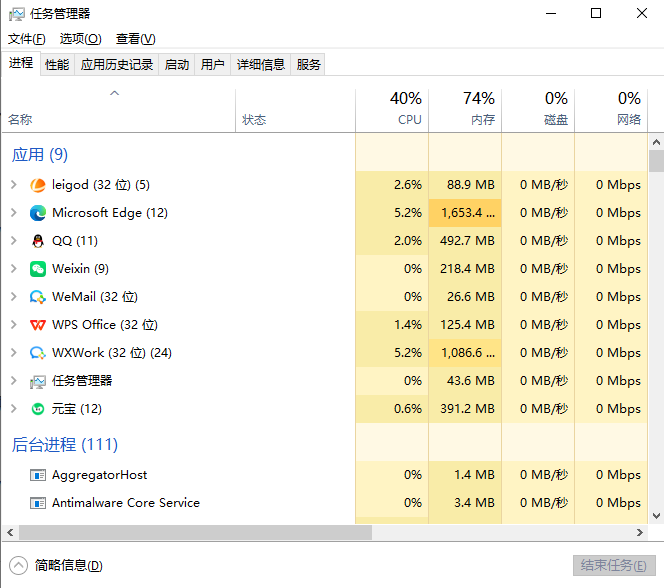Click the 后台进程 (111) group heading
The height and width of the screenshot is (588, 664).
65,444
